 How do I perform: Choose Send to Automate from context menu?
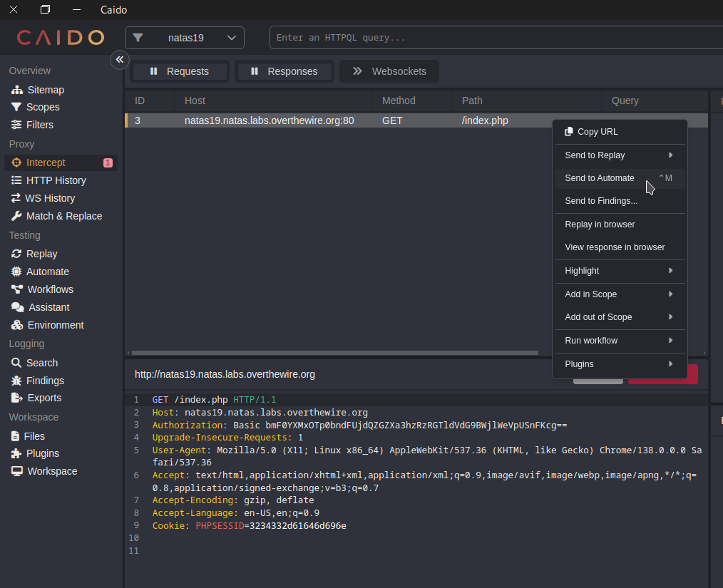(600, 178)
